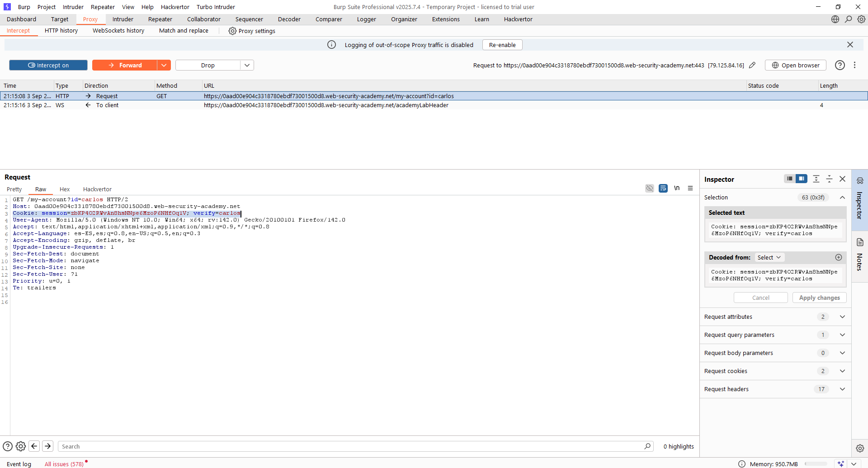Collapse all Inspector sections icon
This screenshot has width=868, height=468.
[x=829, y=179]
